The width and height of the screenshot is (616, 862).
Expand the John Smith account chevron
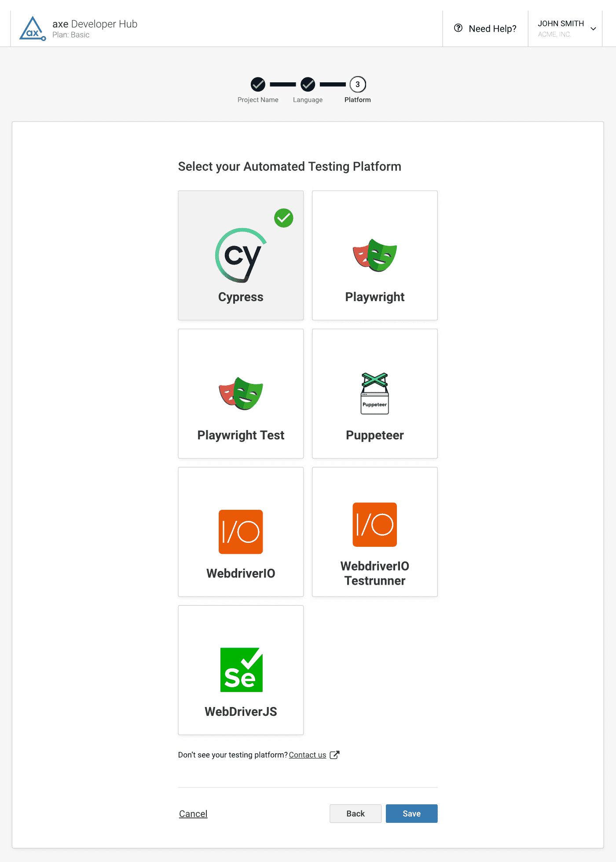593,29
